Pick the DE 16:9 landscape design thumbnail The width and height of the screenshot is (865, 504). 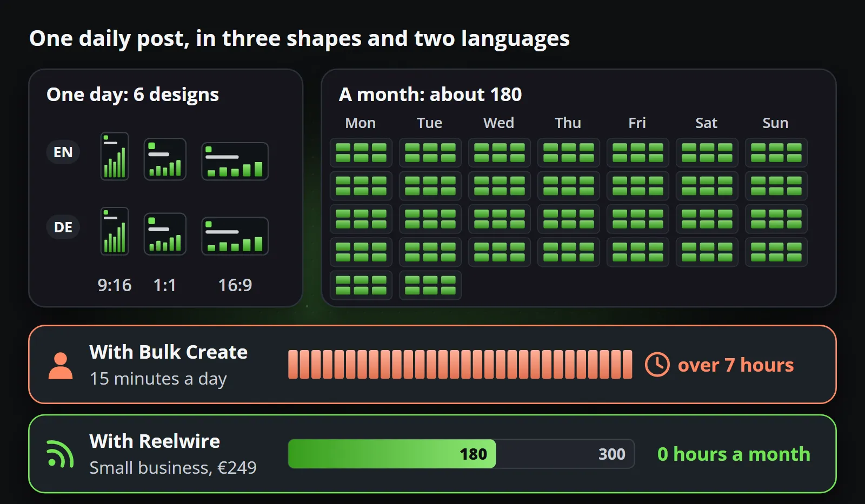pos(235,236)
